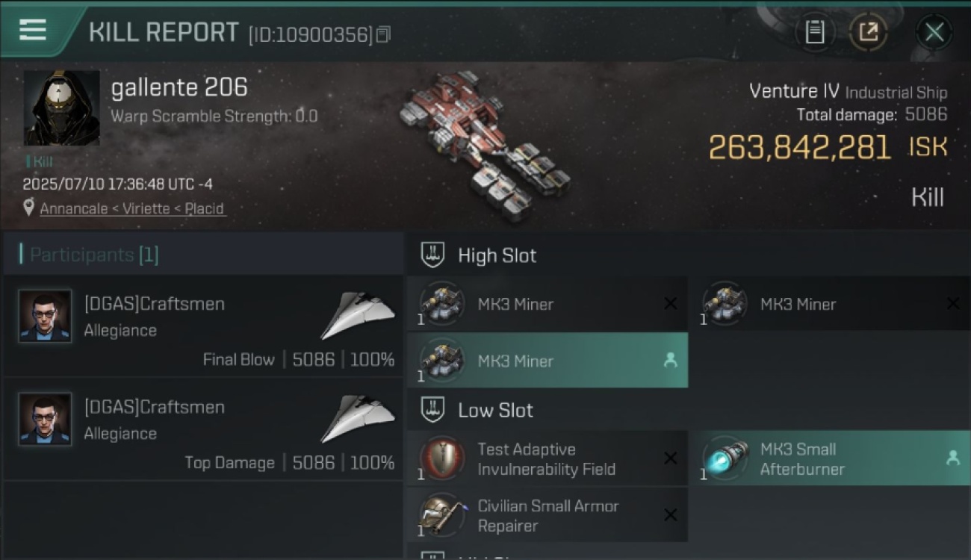This screenshot has width=971, height=560.
Task: Click the Top Damage attacker ship icon
Action: [358, 418]
